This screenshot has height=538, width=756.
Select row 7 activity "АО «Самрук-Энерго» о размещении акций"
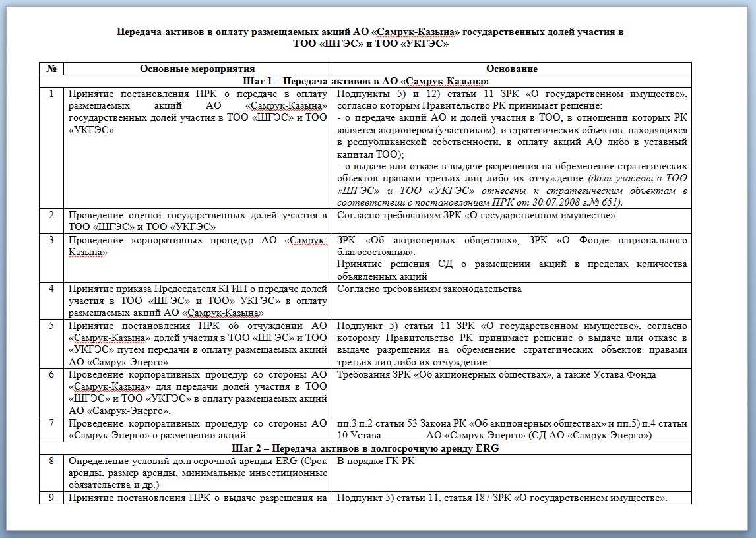(x=198, y=429)
